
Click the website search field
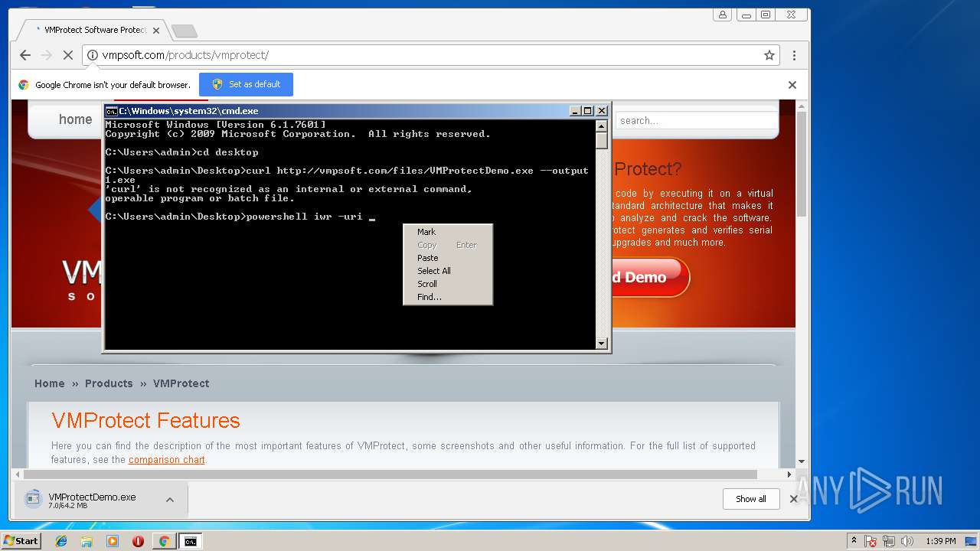(697, 120)
